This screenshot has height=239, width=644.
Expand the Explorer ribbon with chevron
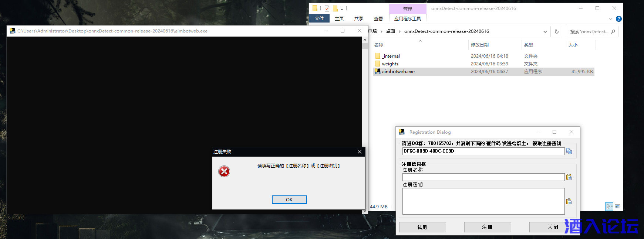(610, 19)
